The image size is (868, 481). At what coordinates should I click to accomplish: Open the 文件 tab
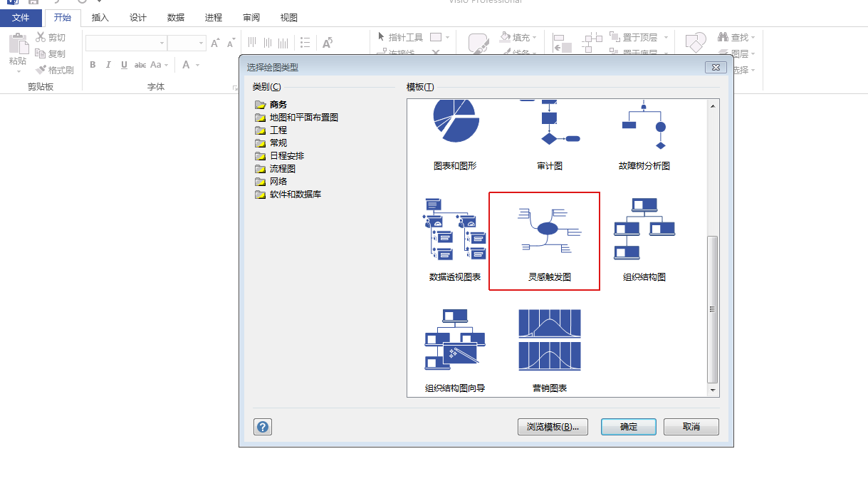click(21, 18)
